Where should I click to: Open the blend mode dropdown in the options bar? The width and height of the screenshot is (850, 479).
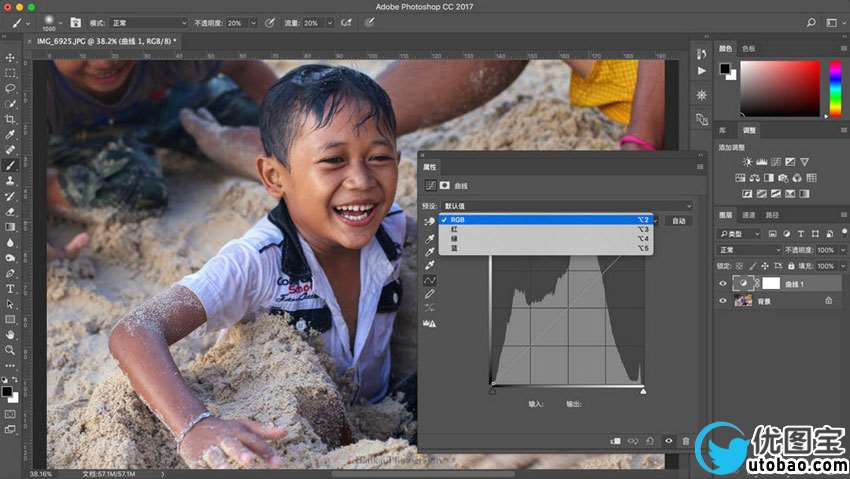point(149,23)
